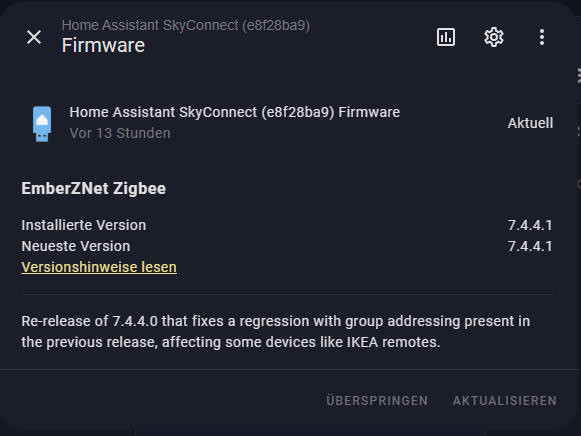Open the history chart icon in header
Image resolution: width=581 pixels, height=436 pixels.
(x=446, y=37)
